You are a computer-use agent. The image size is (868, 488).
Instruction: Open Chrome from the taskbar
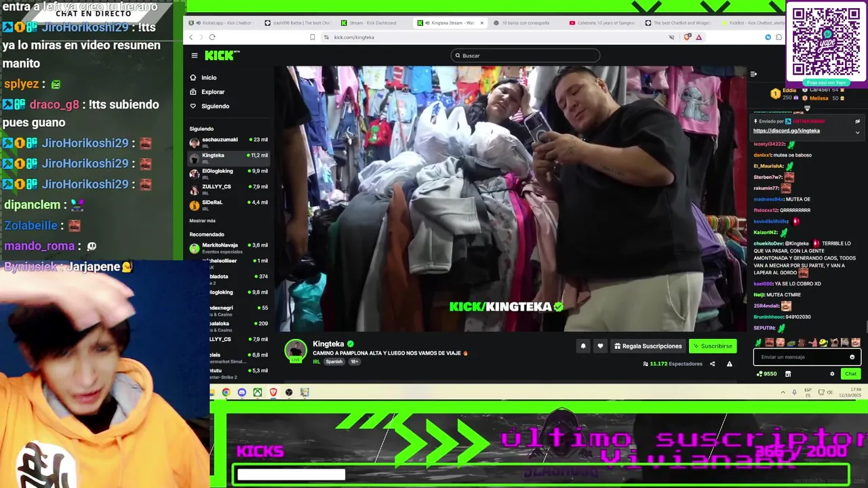pos(226,392)
